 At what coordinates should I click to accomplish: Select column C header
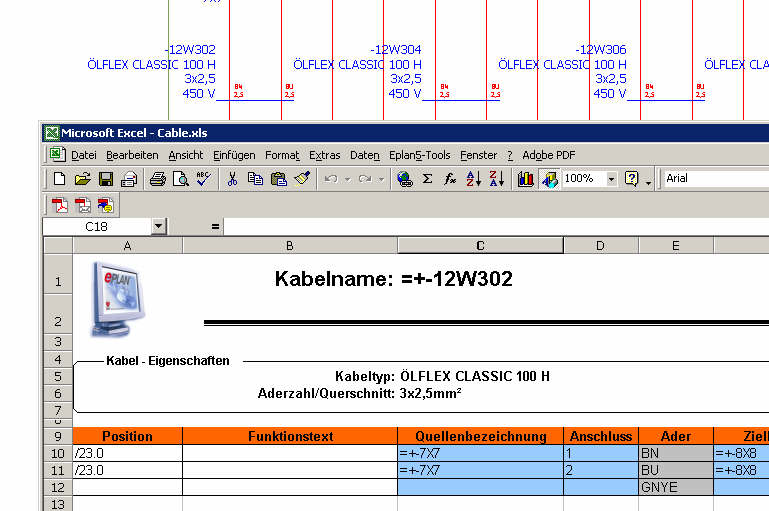tap(481, 246)
